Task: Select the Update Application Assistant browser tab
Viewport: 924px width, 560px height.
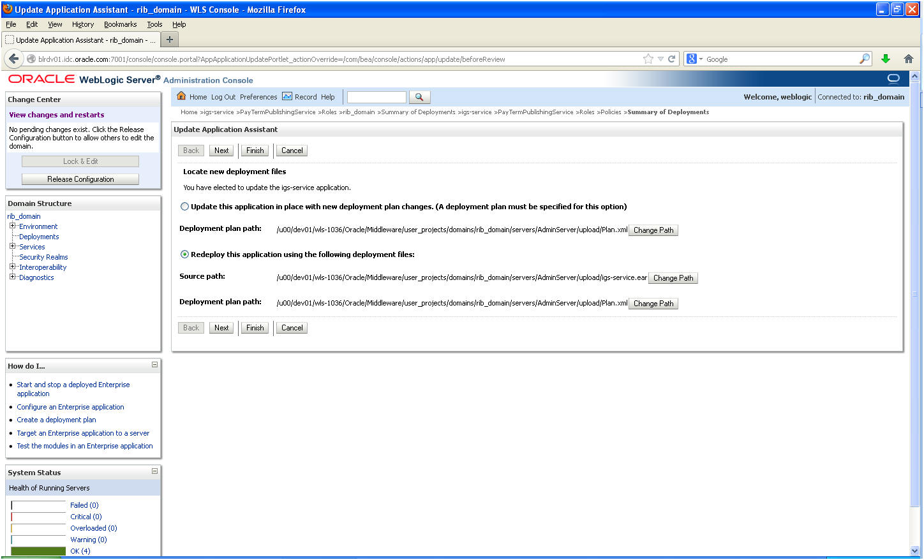Action: pyautogui.click(x=80, y=40)
